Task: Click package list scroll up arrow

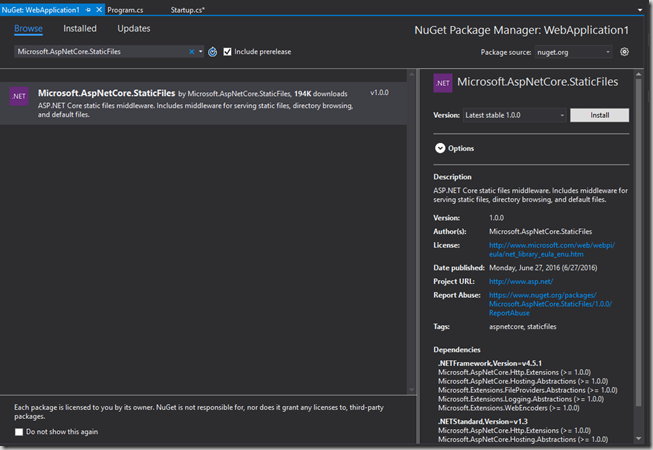Action: [x=411, y=74]
